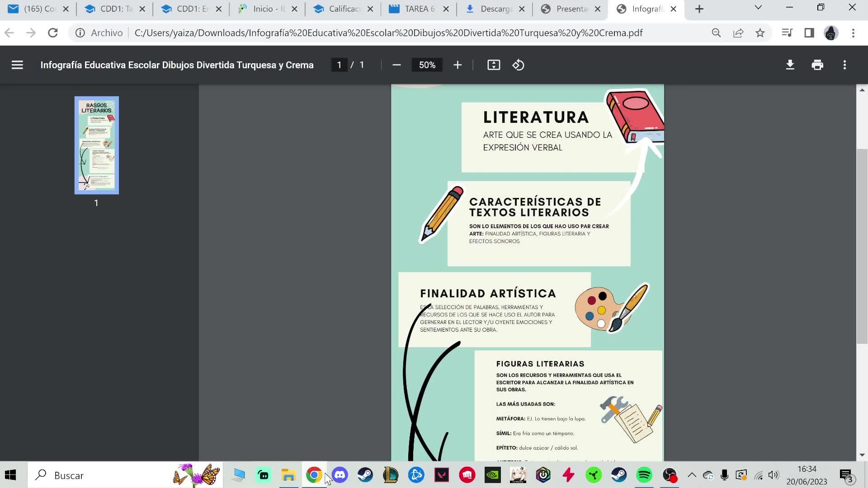Download the PDF file

[790, 65]
